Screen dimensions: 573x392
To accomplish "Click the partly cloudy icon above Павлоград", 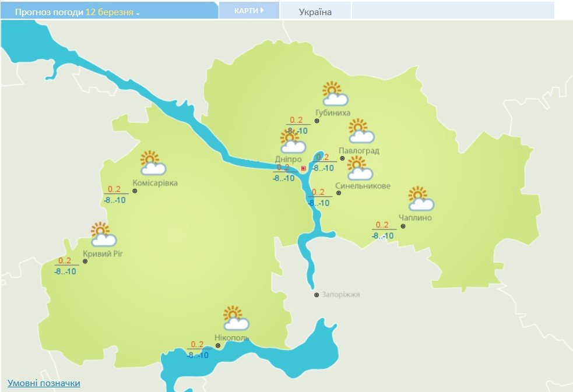I will 361,132.
